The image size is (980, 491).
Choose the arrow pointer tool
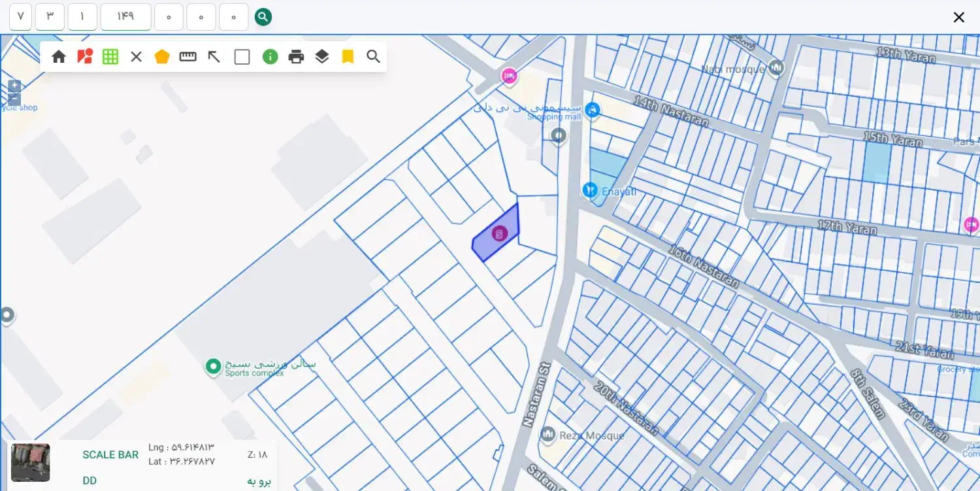pyautogui.click(x=214, y=57)
